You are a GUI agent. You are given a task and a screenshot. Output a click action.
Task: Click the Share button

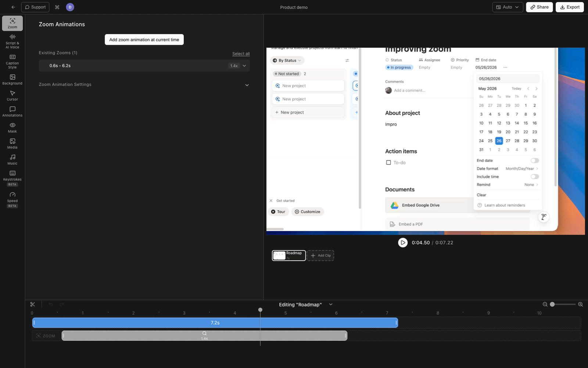pos(539,7)
